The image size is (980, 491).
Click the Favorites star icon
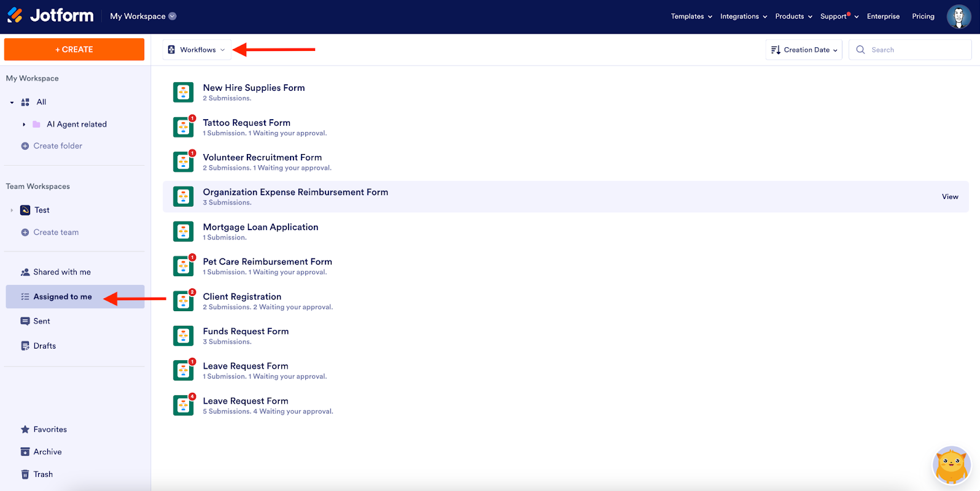(x=25, y=430)
